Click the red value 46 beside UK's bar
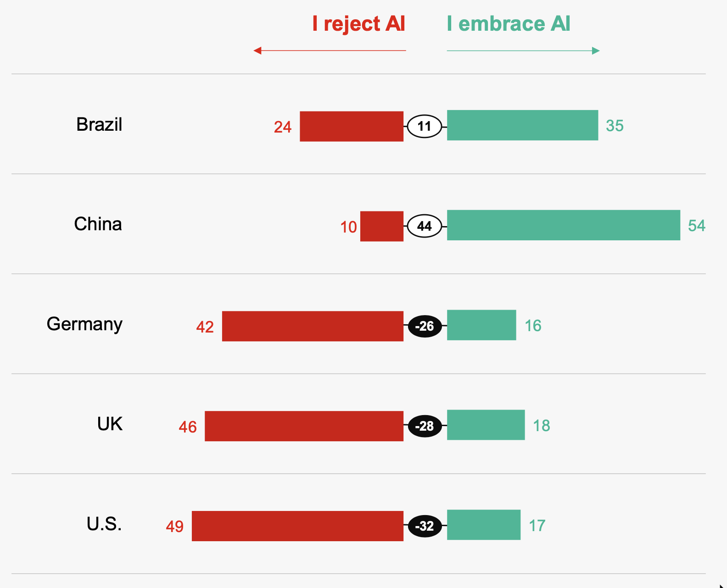Screen dimensions: 727x588 (188, 427)
